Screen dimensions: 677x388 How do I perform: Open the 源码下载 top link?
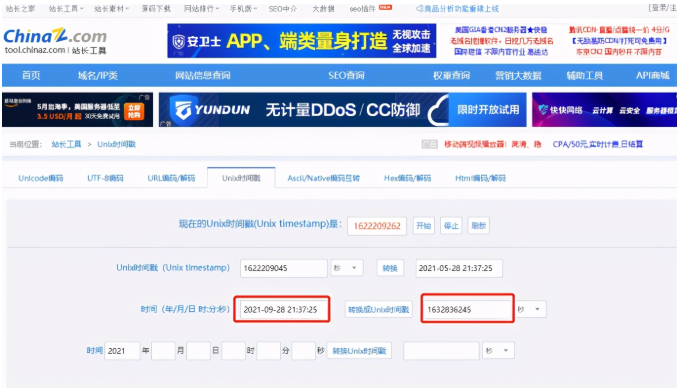coord(156,9)
